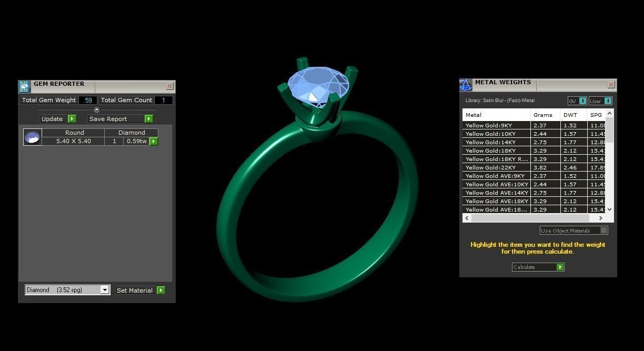This screenshot has width=644, height=351.
Task: Close the Gem Reporter panel
Action: 169,86
